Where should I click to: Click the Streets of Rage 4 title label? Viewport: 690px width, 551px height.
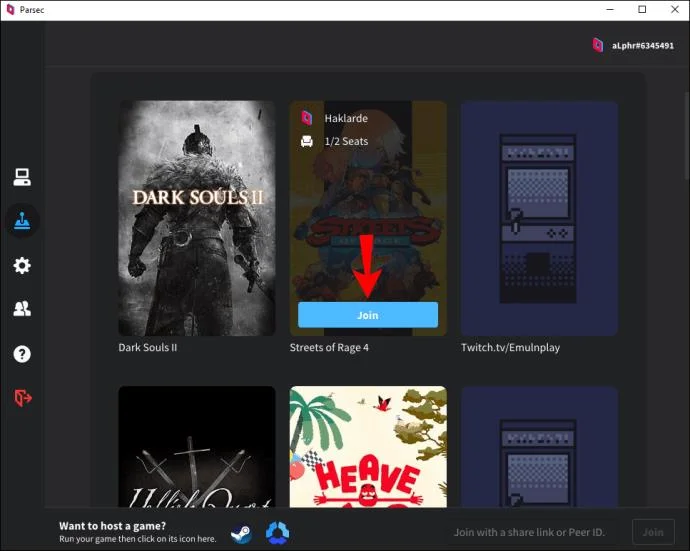pyautogui.click(x=329, y=348)
